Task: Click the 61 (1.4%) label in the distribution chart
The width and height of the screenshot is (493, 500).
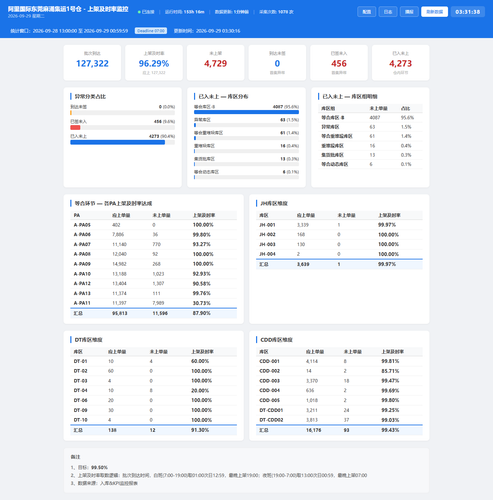Action: [289, 133]
